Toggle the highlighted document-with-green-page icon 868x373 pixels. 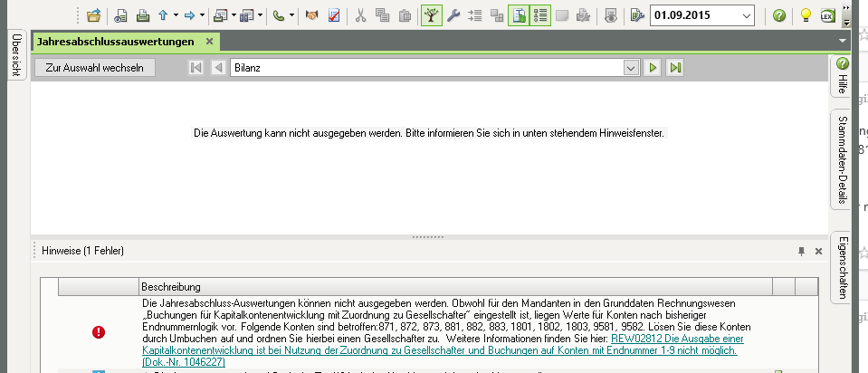(519, 15)
